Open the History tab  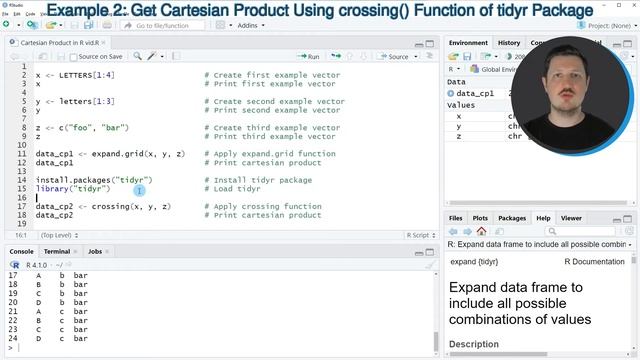click(509, 42)
